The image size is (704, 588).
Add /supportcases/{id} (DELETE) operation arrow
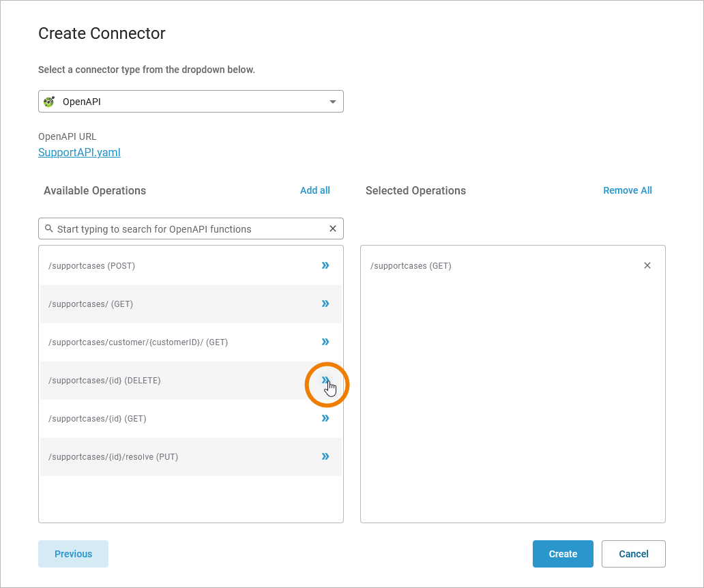[x=325, y=380]
